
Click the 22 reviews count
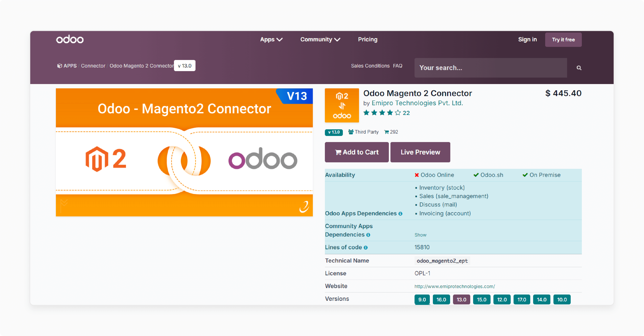[x=406, y=113]
